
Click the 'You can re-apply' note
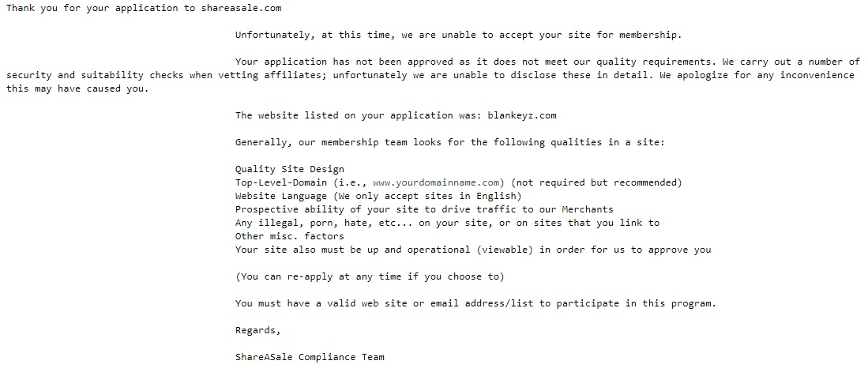(x=370, y=276)
